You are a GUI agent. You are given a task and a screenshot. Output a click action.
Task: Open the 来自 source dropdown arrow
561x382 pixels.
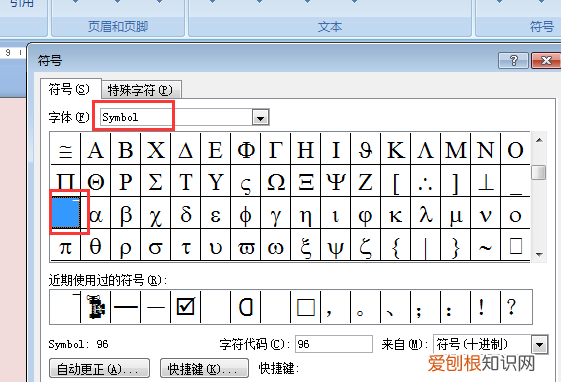click(x=540, y=345)
